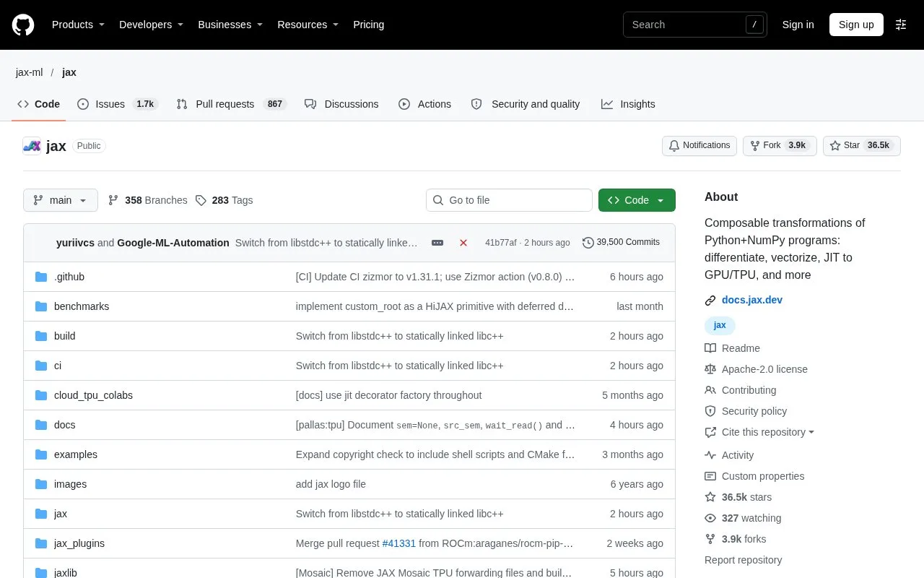This screenshot has width=924, height=578.
Task: Expand the commit message ellipsis button
Action: click(x=437, y=243)
